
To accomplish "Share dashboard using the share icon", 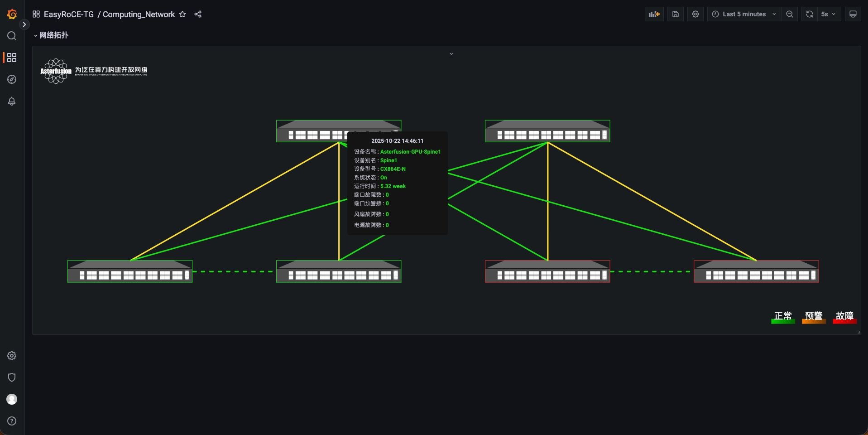I will (198, 14).
